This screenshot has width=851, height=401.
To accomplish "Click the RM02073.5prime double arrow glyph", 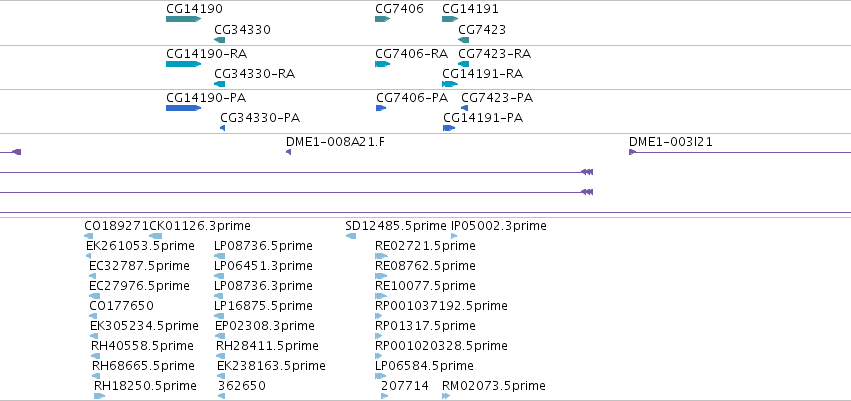I will coord(446,396).
